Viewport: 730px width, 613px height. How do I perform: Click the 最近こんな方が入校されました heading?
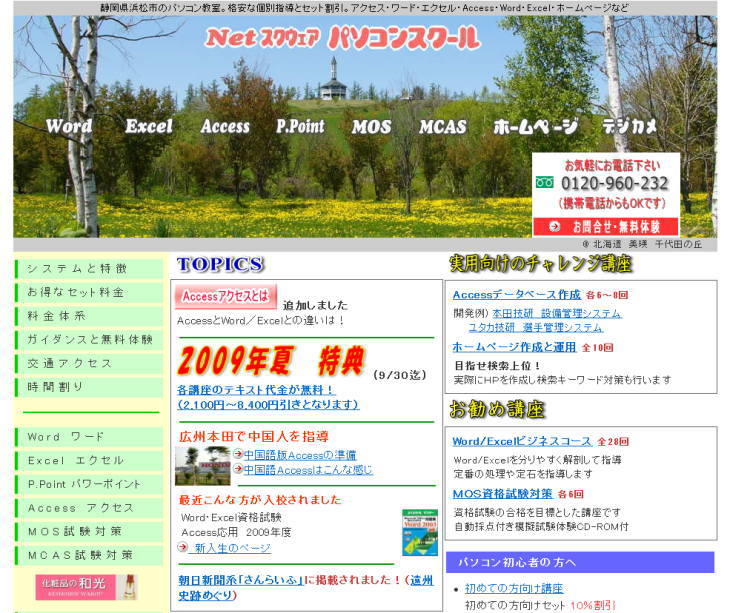pyautogui.click(x=260, y=500)
